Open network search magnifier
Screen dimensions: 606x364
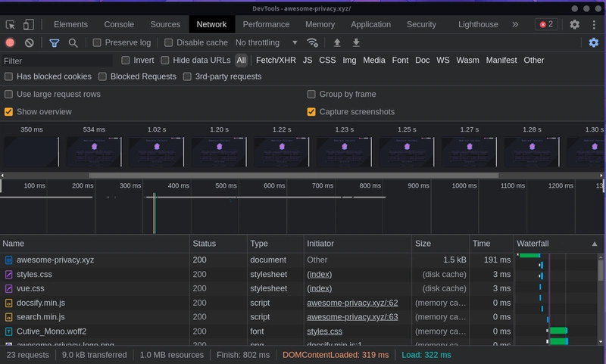73,43
